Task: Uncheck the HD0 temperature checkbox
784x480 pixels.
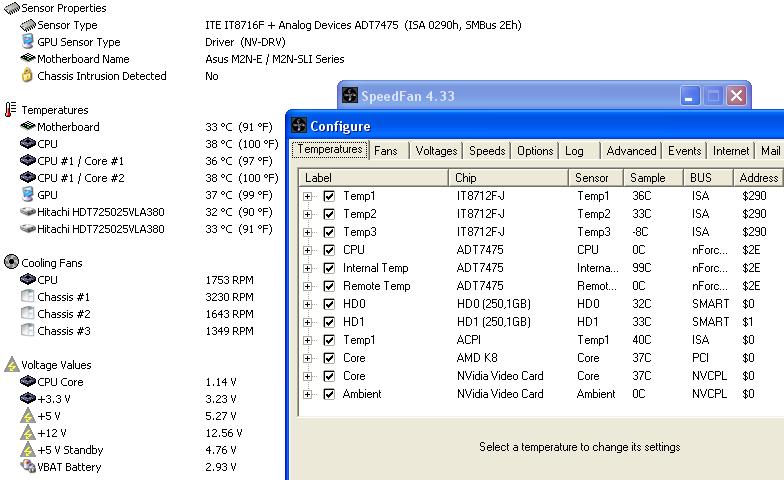Action: point(329,304)
